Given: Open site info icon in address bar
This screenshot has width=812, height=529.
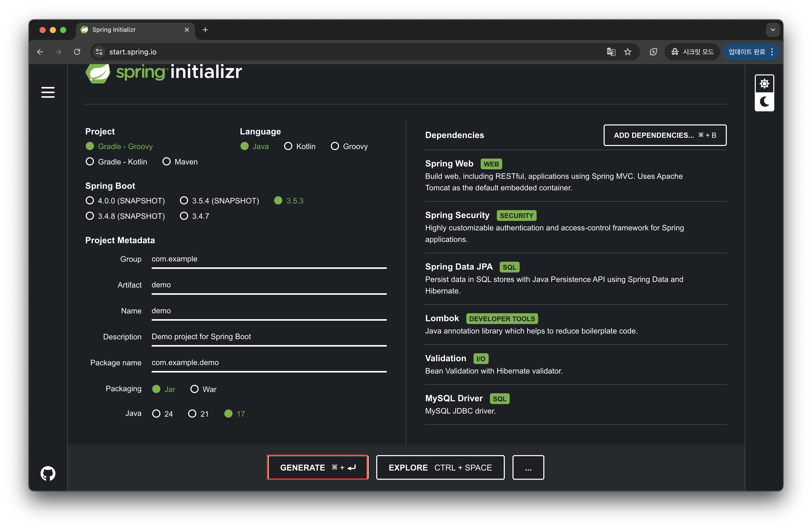Looking at the screenshot, I should [x=99, y=52].
